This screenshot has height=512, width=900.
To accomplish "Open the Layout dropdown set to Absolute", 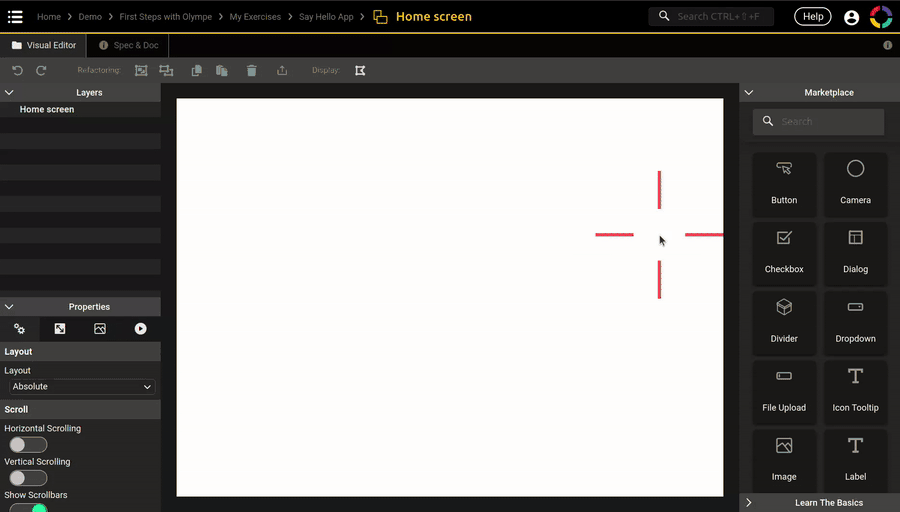I will [81, 387].
